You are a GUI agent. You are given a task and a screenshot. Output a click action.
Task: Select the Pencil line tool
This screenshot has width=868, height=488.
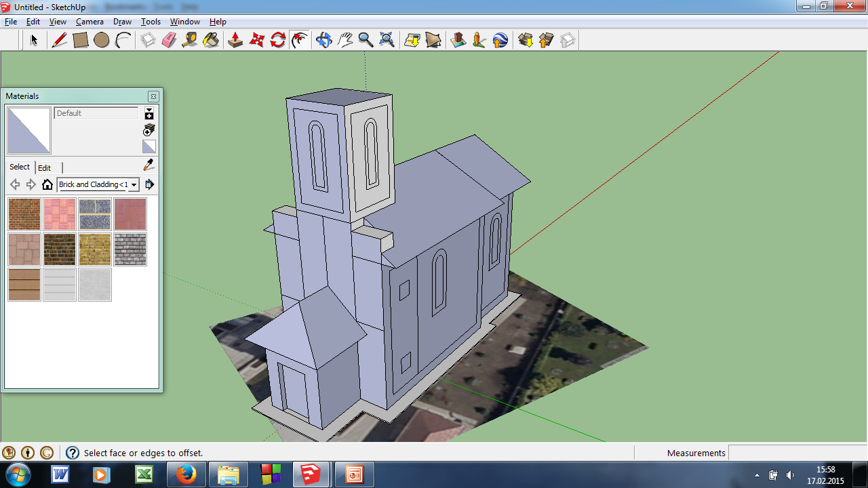pyautogui.click(x=60, y=41)
